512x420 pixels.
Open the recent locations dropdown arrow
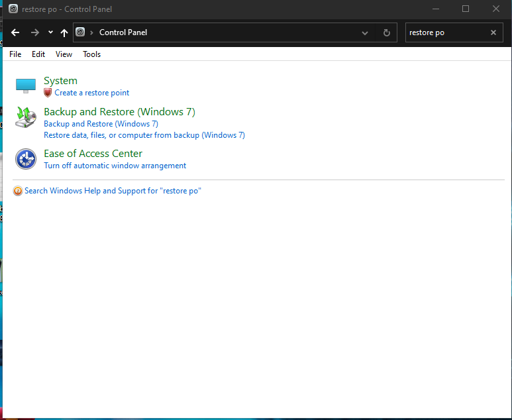click(50, 32)
